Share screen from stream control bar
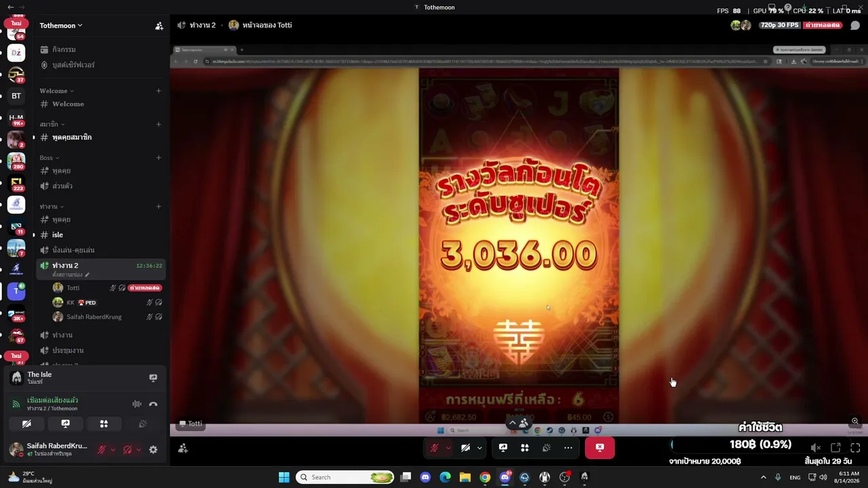 (503, 447)
